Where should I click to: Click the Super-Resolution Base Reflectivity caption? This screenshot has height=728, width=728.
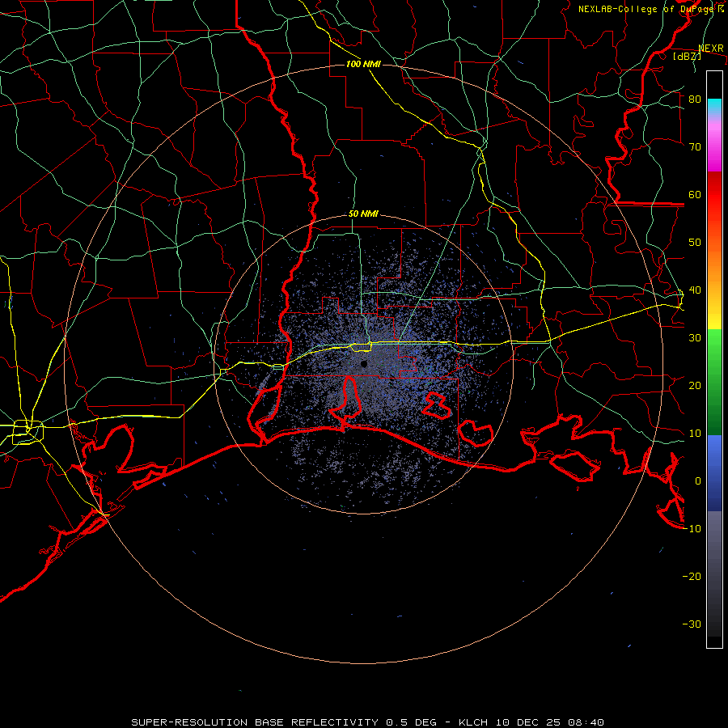pyautogui.click(x=367, y=722)
